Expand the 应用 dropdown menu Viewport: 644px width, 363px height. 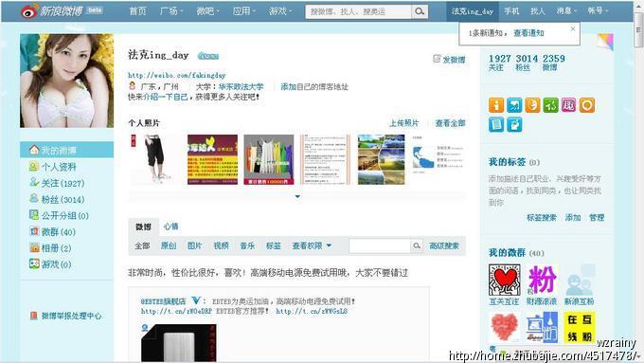click(244, 11)
